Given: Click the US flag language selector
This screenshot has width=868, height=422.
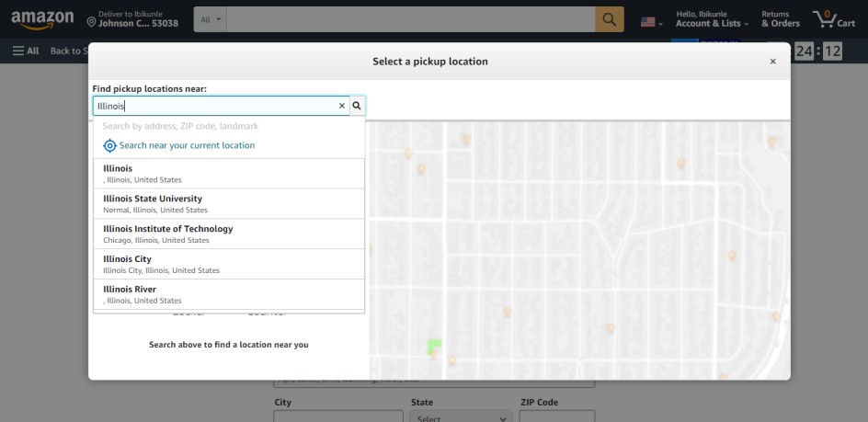Looking at the screenshot, I should tap(652, 21).
